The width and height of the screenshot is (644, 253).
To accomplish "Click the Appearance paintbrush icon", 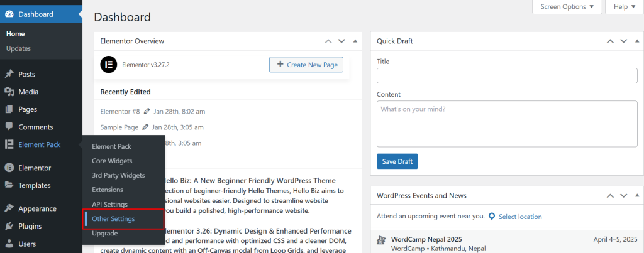I will [x=9, y=208].
